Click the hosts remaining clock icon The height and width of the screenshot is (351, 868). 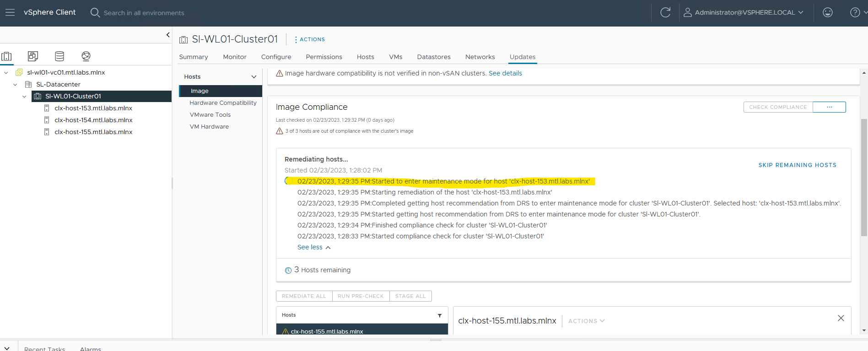click(288, 270)
